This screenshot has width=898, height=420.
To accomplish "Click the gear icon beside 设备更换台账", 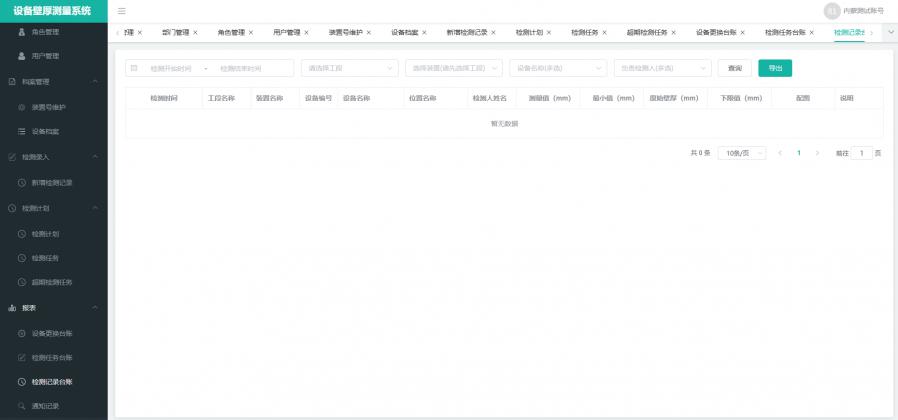I will pos(22,333).
